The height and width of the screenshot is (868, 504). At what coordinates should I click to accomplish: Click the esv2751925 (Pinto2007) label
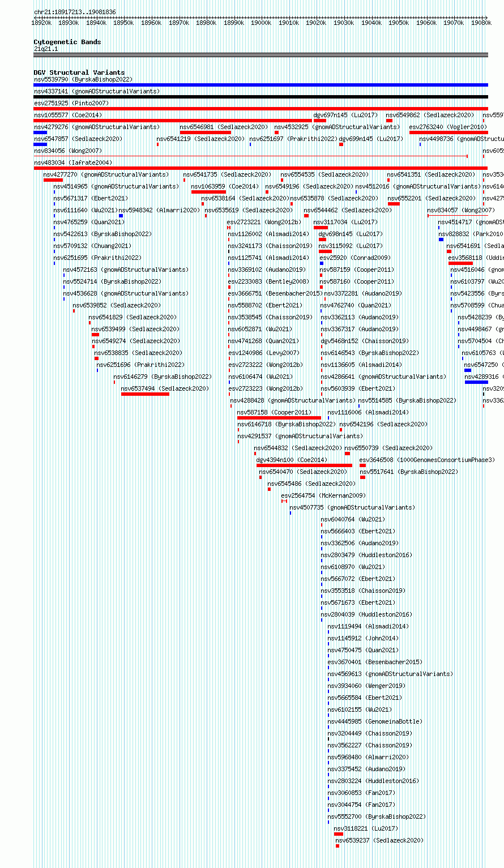click(71, 103)
